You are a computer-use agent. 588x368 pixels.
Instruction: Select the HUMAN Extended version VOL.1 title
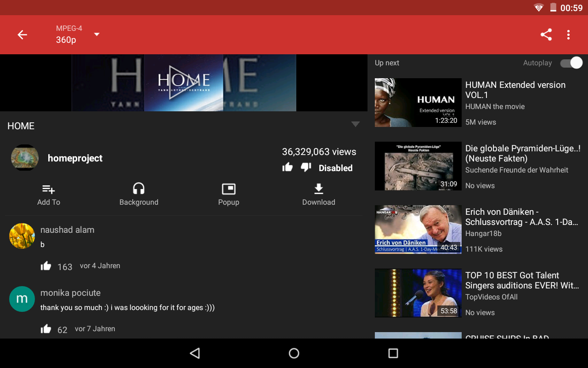[515, 90]
